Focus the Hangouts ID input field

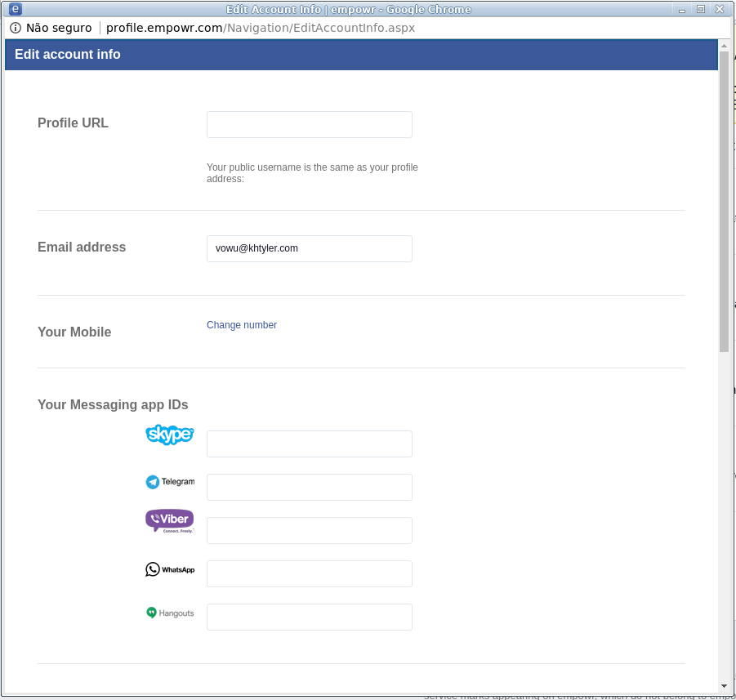(x=310, y=617)
